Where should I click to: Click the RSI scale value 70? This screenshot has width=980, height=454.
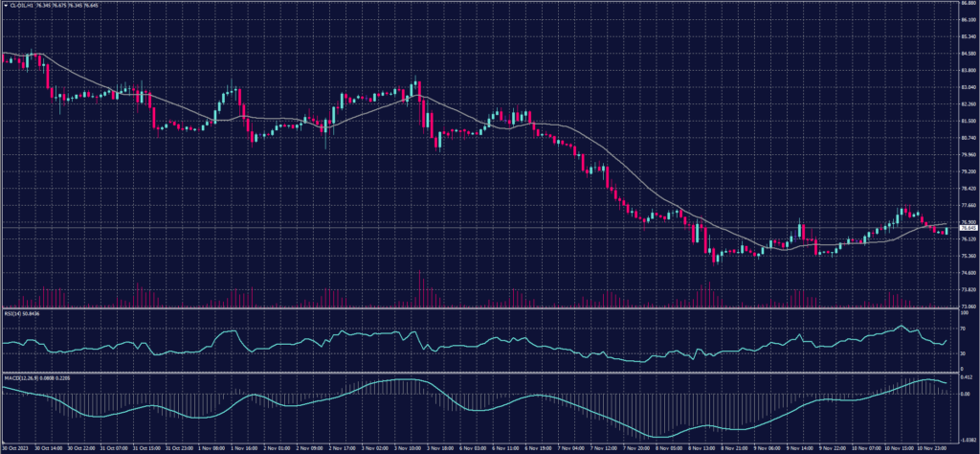click(x=963, y=329)
